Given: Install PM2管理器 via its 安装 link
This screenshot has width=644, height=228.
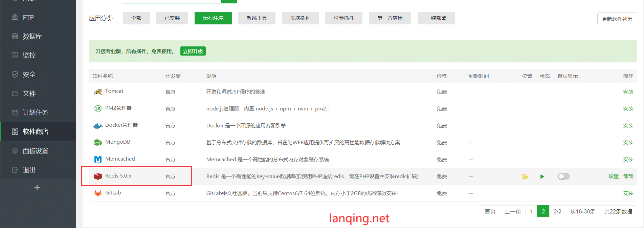Looking at the screenshot, I should tap(628, 108).
